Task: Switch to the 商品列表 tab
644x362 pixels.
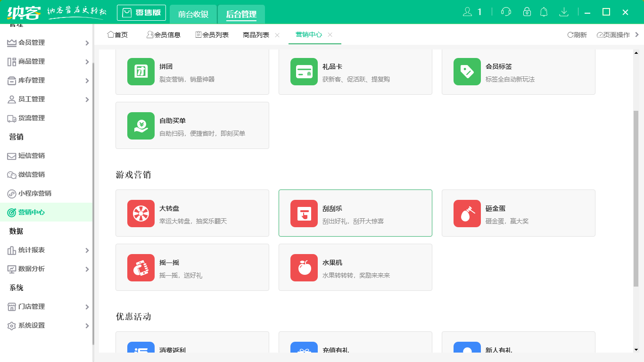Action: [x=256, y=34]
